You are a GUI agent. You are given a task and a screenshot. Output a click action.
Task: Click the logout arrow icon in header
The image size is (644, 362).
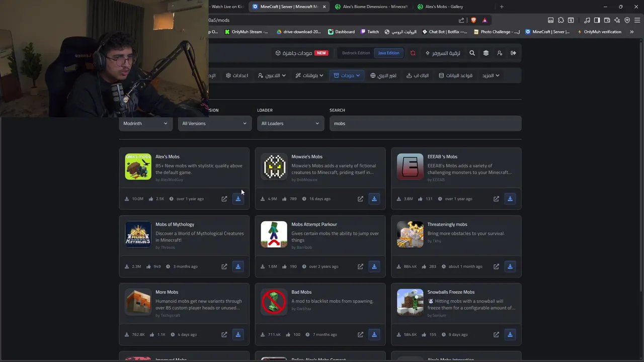[513, 53]
